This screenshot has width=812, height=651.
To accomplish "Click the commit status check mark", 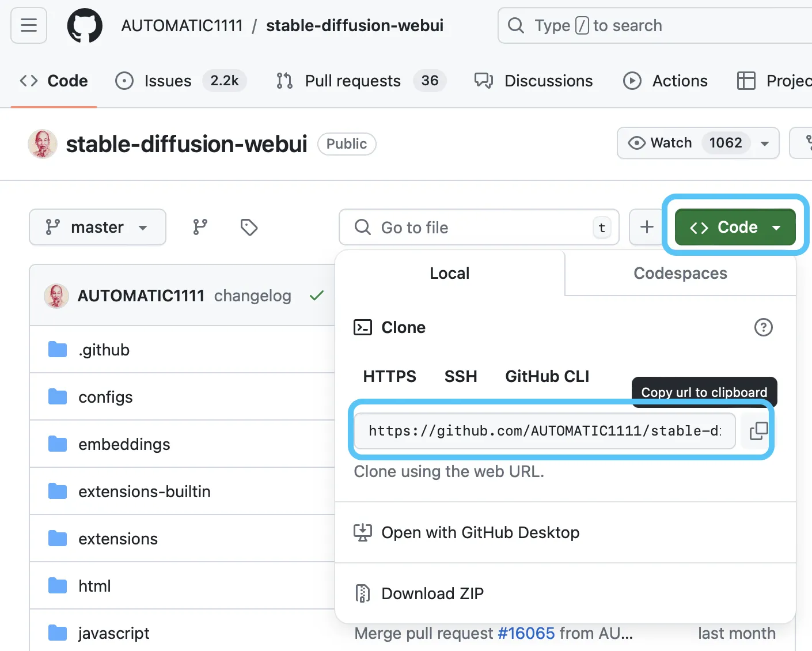I will [x=316, y=296].
